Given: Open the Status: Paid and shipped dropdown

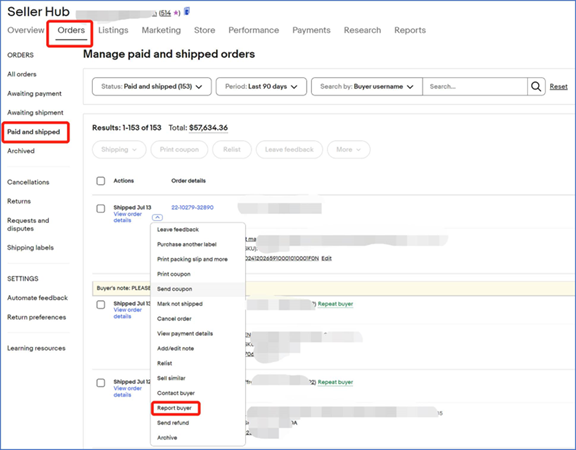Looking at the screenshot, I should tap(152, 87).
